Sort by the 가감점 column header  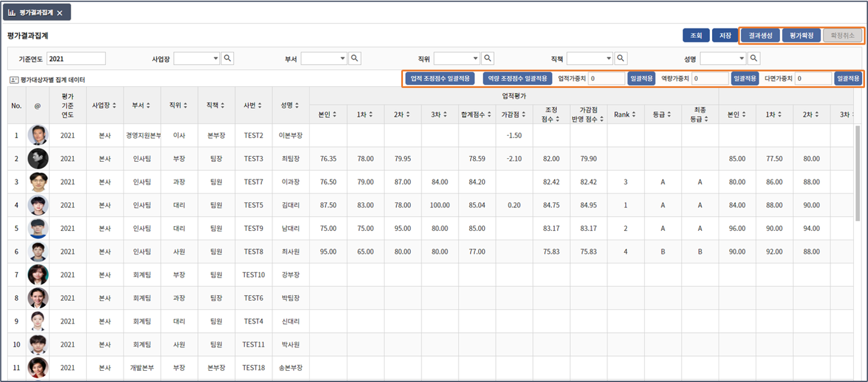click(514, 114)
